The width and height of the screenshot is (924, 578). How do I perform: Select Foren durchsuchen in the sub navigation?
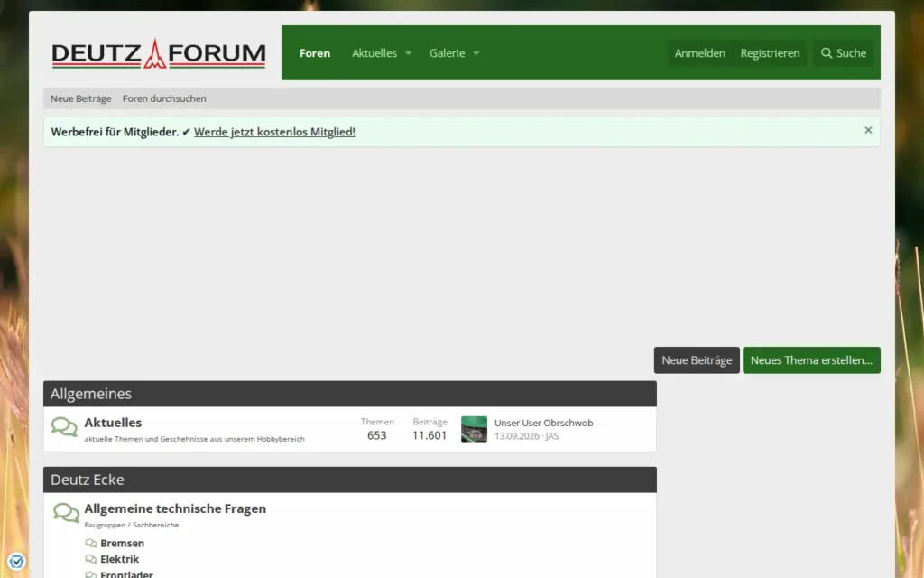tap(164, 98)
